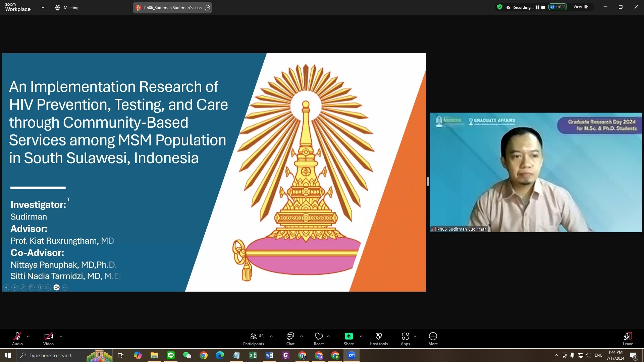Expand audio options arrow
Screen dimensions: 644x362
coord(28,336)
